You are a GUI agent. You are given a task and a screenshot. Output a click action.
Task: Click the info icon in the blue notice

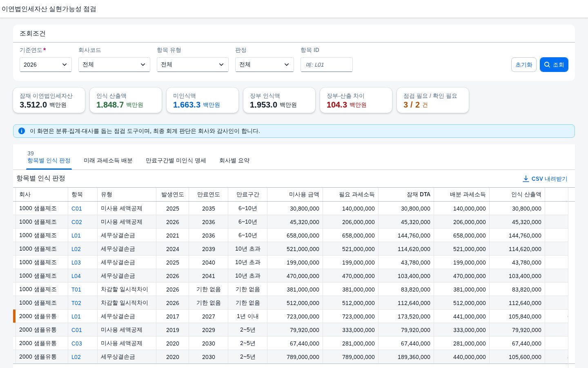coord(22,131)
